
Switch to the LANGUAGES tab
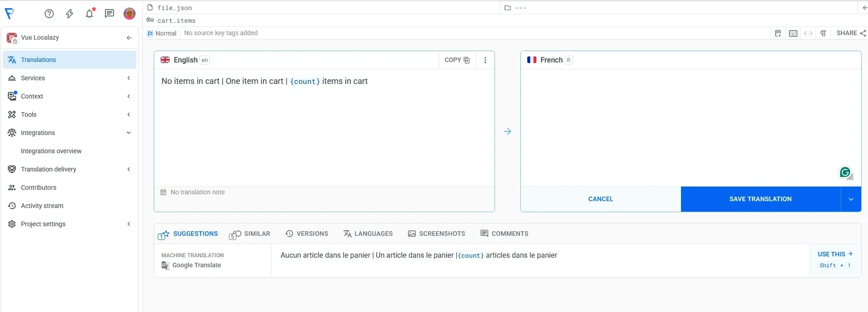368,234
